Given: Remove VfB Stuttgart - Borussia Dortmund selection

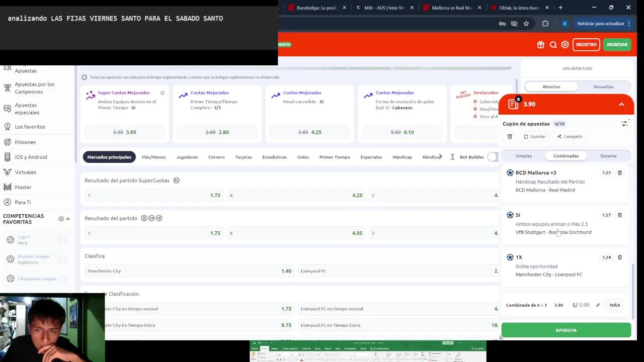Looking at the screenshot, I should 620,215.
